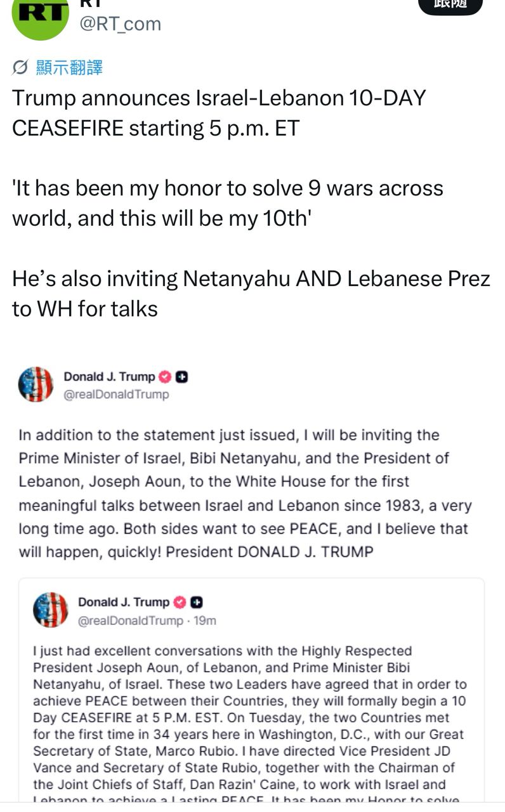Image resolution: width=505 pixels, height=812 pixels.
Task: Tap the red verified badge in upper post
Action: point(164,377)
